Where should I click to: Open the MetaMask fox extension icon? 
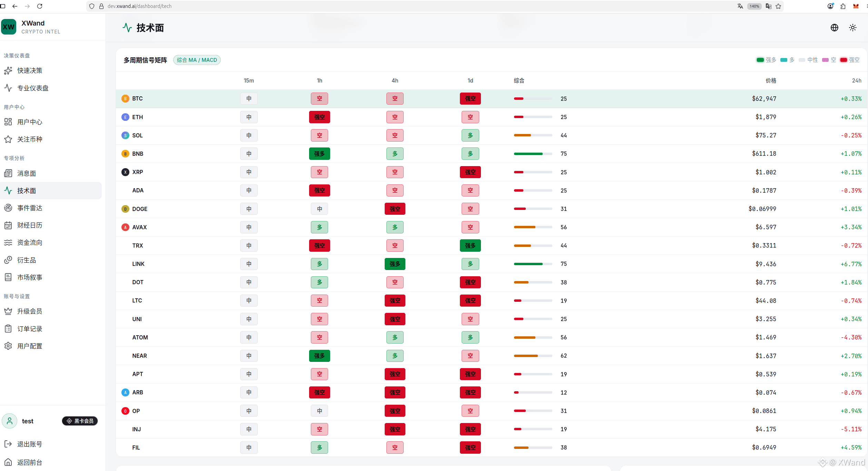(856, 6)
